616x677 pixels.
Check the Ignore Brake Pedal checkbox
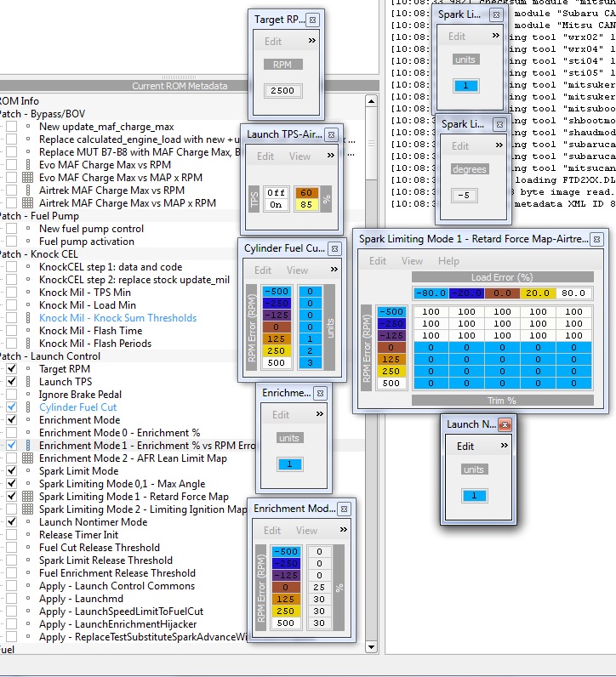(12, 394)
